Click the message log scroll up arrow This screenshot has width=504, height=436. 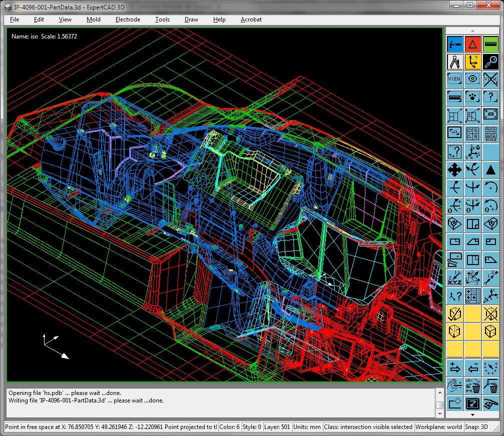440,392
